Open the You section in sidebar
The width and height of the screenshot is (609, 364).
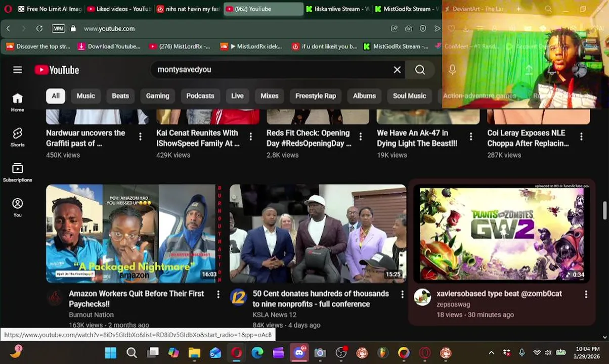tap(18, 207)
